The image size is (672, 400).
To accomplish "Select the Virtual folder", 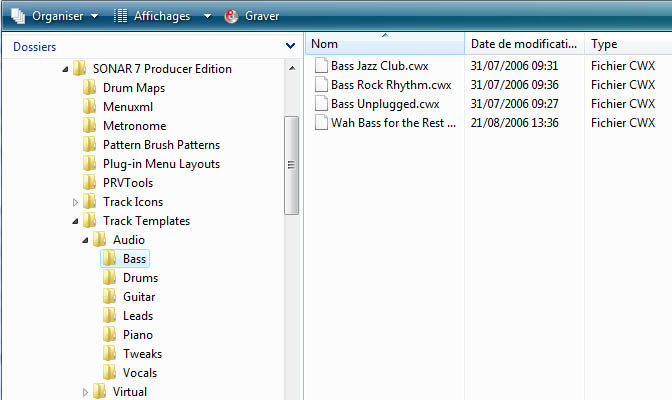I will 129,392.
